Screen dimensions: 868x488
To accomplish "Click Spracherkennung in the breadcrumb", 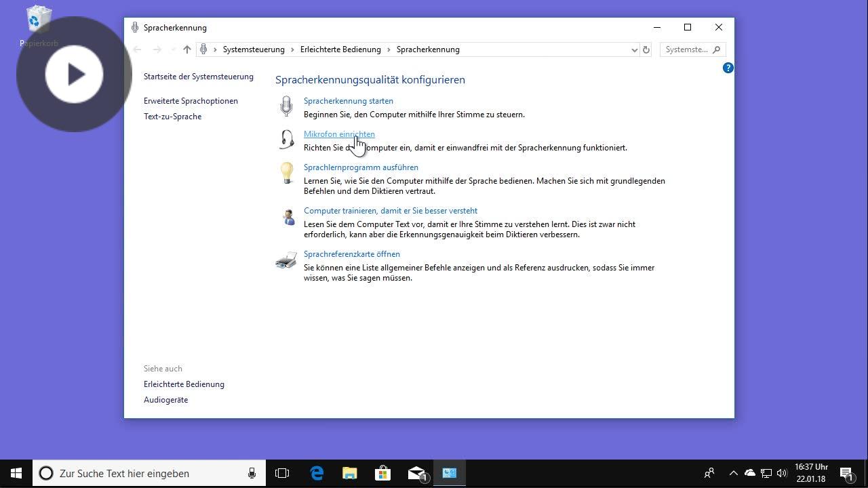I will coord(428,49).
